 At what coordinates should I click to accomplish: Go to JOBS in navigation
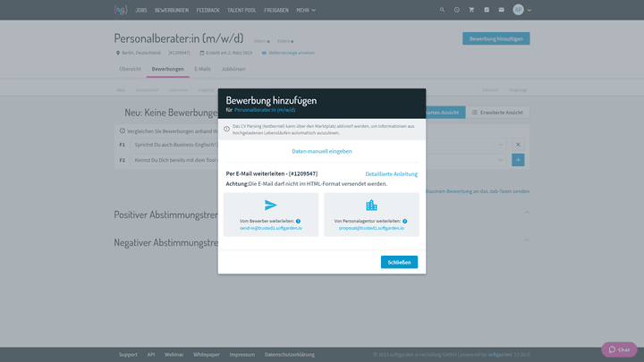point(141,10)
